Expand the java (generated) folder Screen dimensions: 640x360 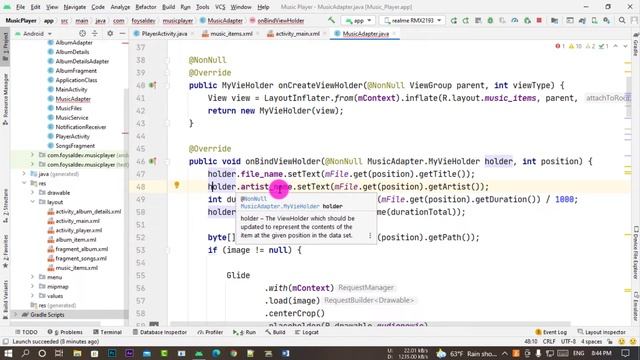tap(24, 174)
